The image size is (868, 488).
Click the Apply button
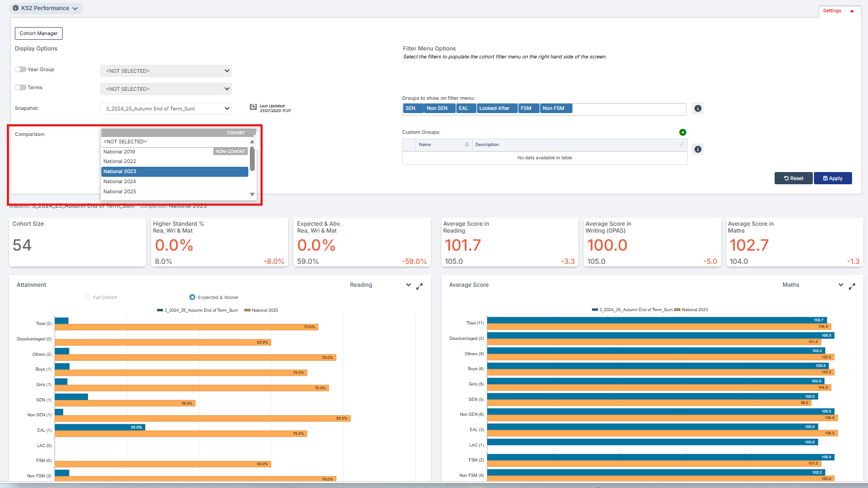click(832, 178)
